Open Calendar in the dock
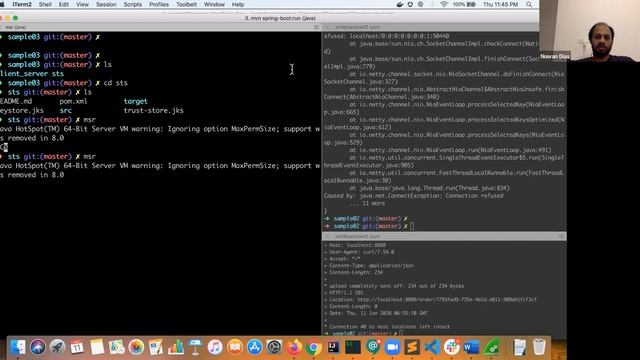The image size is (640, 360). click(77, 347)
